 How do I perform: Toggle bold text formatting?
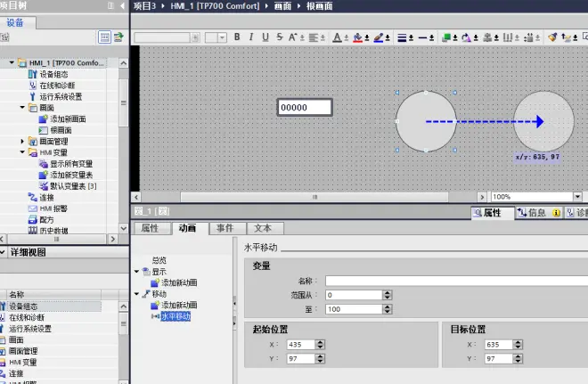click(x=237, y=37)
